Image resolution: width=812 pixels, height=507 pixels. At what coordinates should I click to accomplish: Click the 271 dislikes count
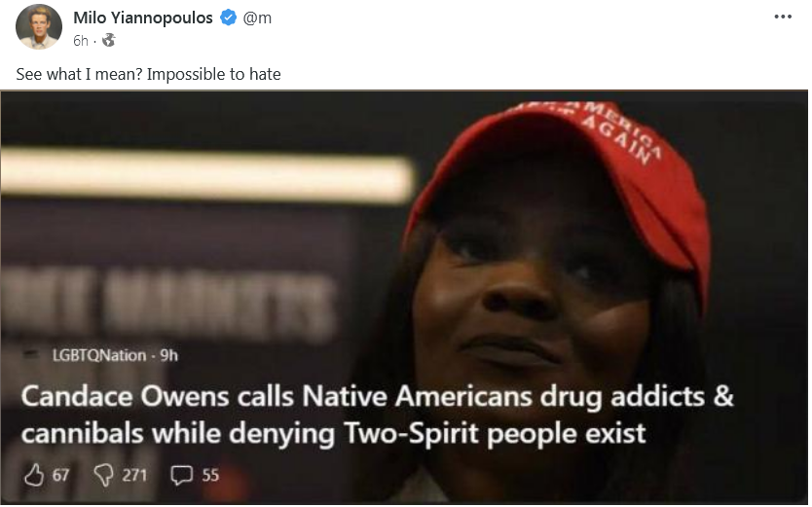click(x=134, y=475)
